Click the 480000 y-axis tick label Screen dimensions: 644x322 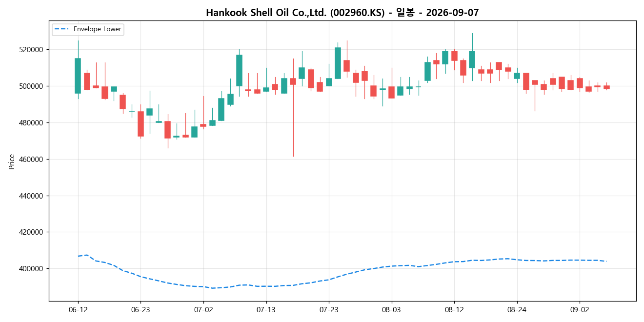coord(32,123)
